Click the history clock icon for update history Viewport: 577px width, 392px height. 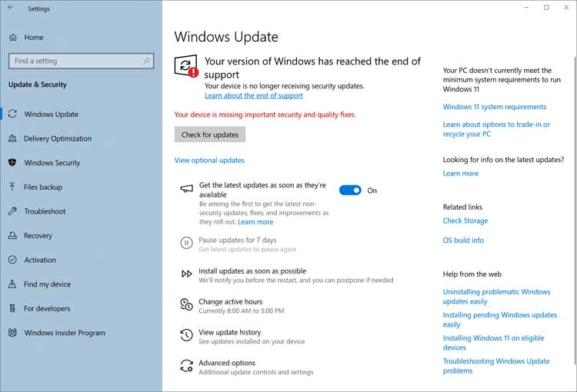187,335
